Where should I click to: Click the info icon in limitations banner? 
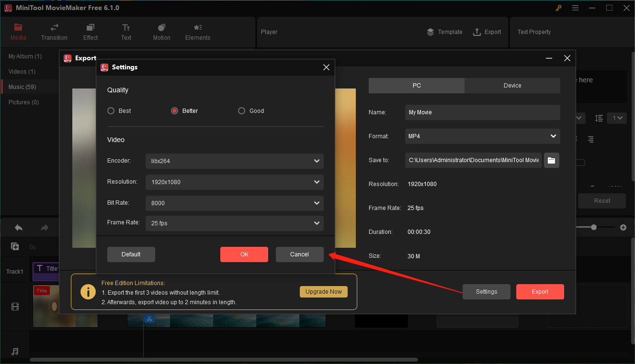[88, 292]
